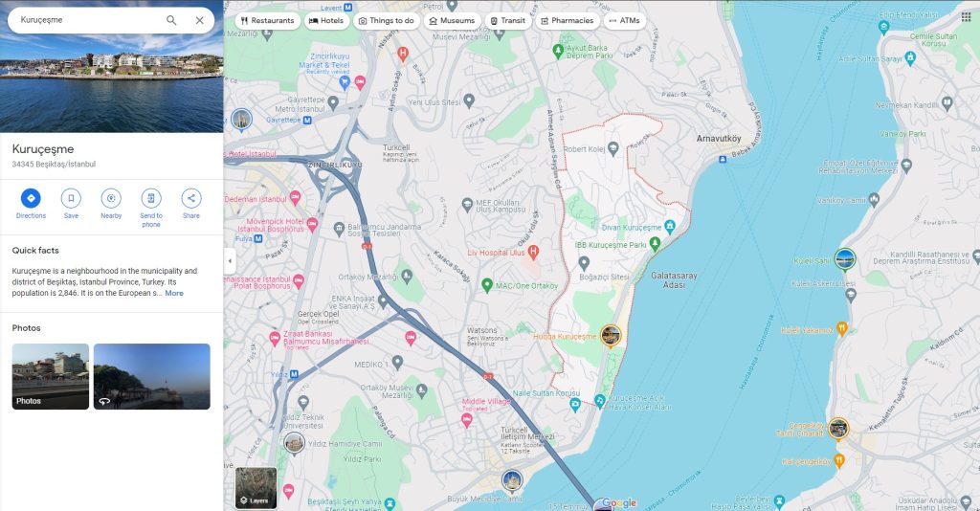Image resolution: width=980 pixels, height=511 pixels.
Task: Click the Naile Sultan Korusu marker
Action: click(x=575, y=405)
